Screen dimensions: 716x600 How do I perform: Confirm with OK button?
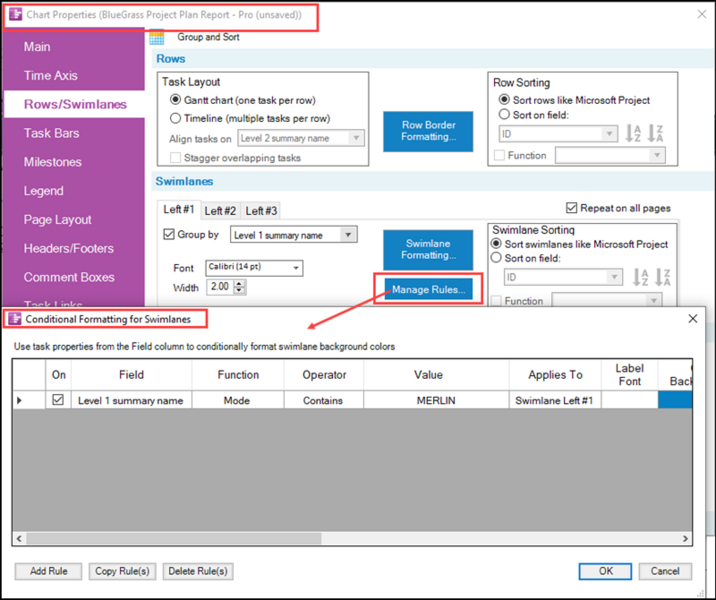pyautogui.click(x=605, y=571)
